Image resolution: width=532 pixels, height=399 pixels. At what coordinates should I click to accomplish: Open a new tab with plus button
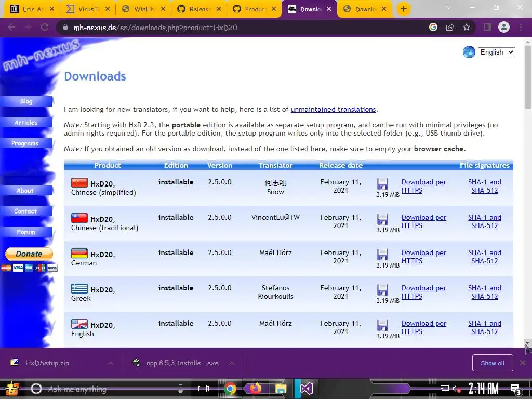tap(403, 9)
